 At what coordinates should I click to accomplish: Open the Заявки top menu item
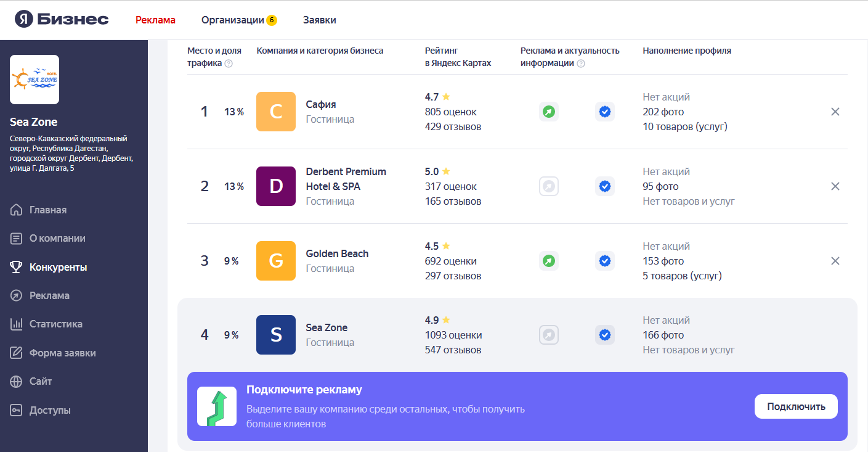[320, 20]
